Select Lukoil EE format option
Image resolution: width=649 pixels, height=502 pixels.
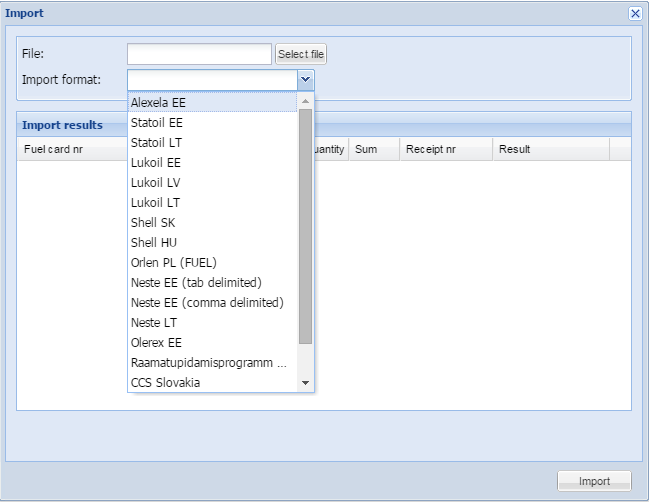point(156,162)
